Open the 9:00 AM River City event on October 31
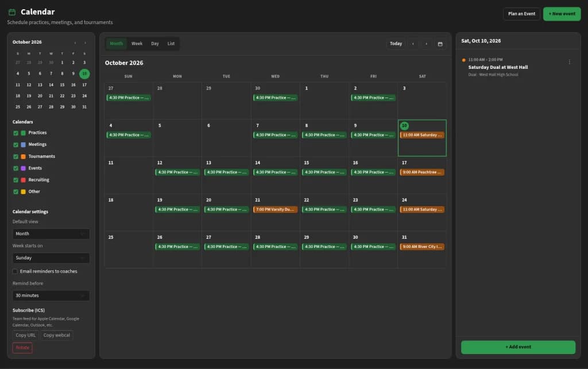This screenshot has width=588, height=369. (422, 247)
